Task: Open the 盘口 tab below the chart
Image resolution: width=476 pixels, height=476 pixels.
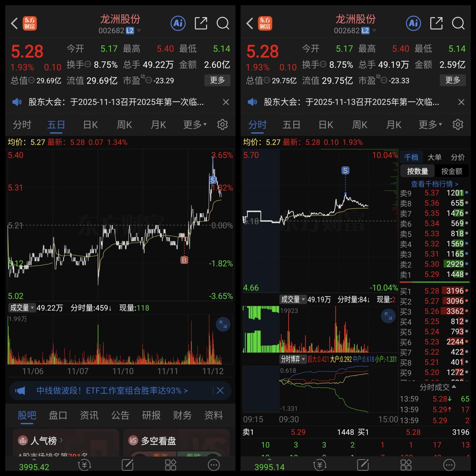Action: click(58, 415)
